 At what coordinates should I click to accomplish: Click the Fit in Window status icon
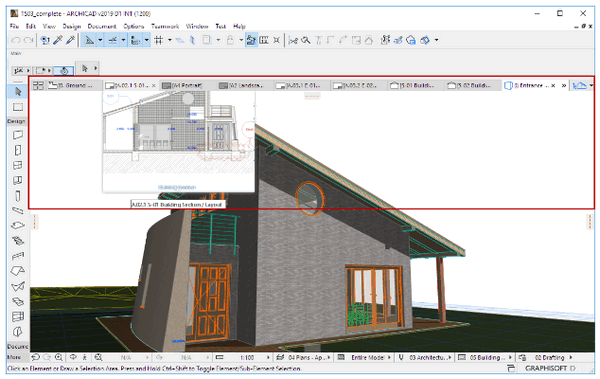coord(98,357)
